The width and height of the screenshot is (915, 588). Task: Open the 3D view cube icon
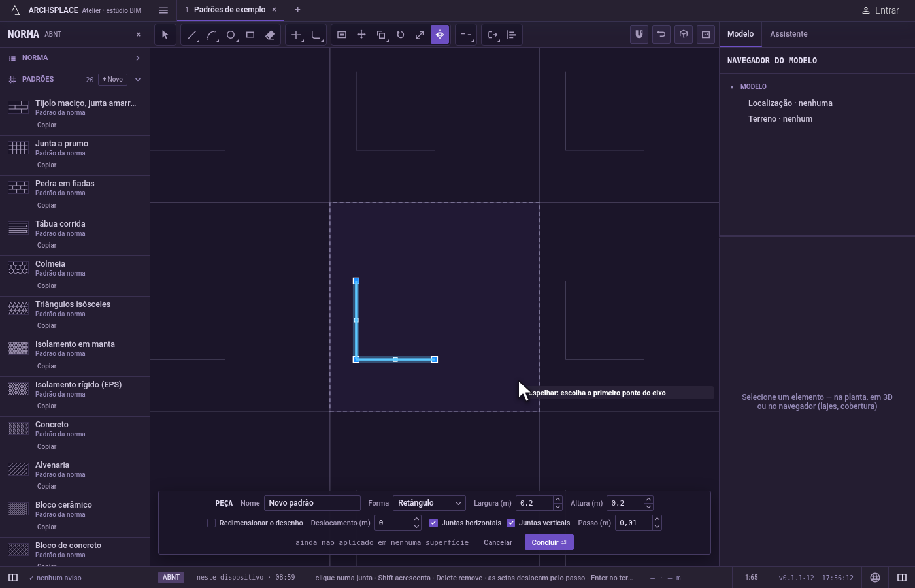pyautogui.click(x=684, y=35)
